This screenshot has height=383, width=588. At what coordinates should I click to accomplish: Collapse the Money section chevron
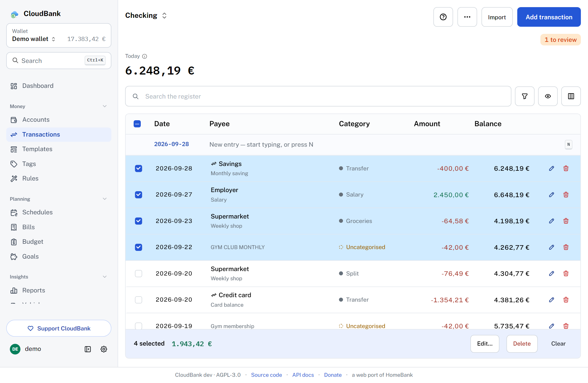point(105,106)
